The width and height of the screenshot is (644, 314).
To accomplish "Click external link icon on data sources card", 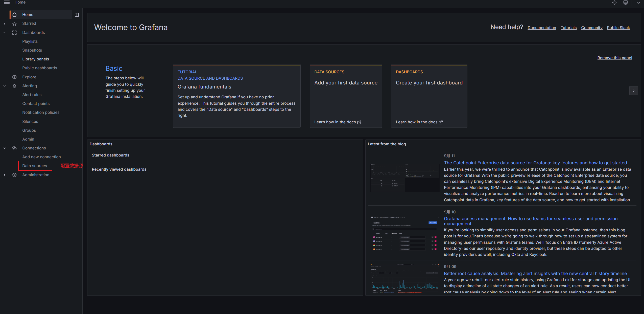I will tap(359, 122).
